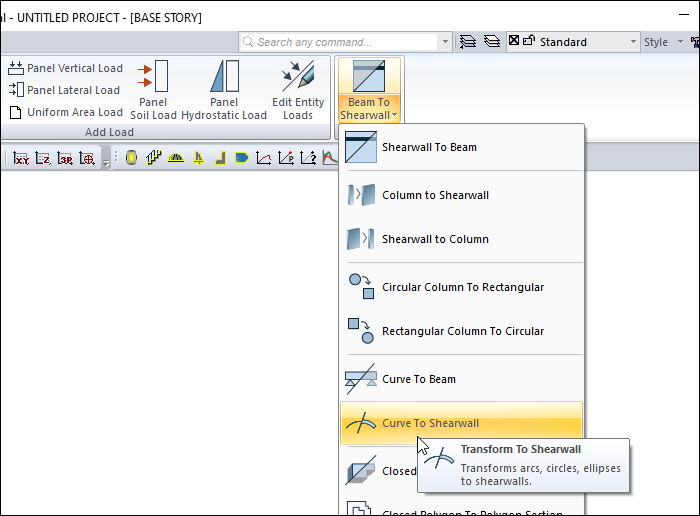Viewport: 700px width, 516px height.
Task: Click the highlighted Curve To Shearwall entry
Action: coord(462,423)
